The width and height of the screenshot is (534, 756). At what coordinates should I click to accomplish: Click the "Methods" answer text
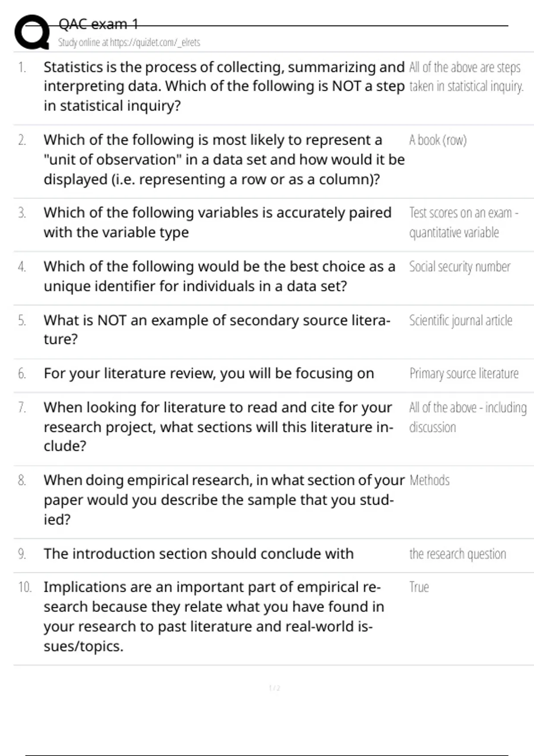tap(429, 481)
